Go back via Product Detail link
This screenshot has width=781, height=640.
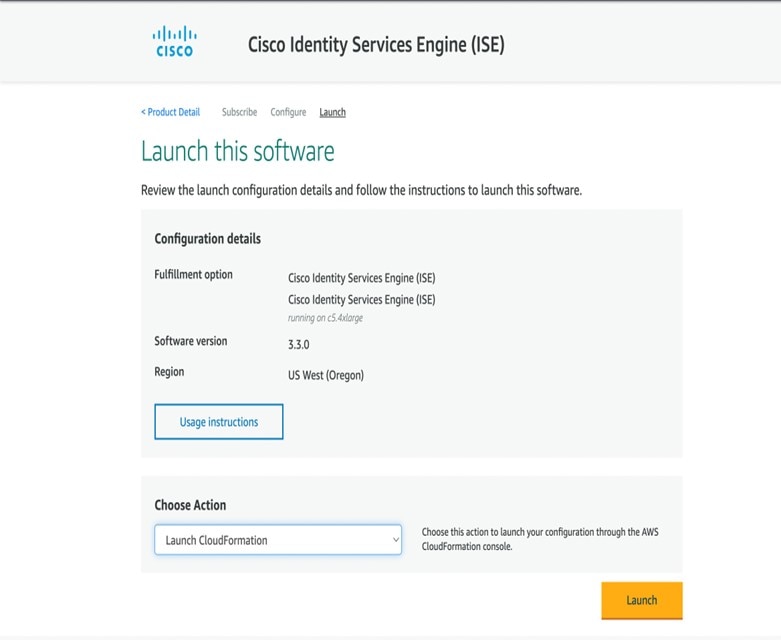170,112
